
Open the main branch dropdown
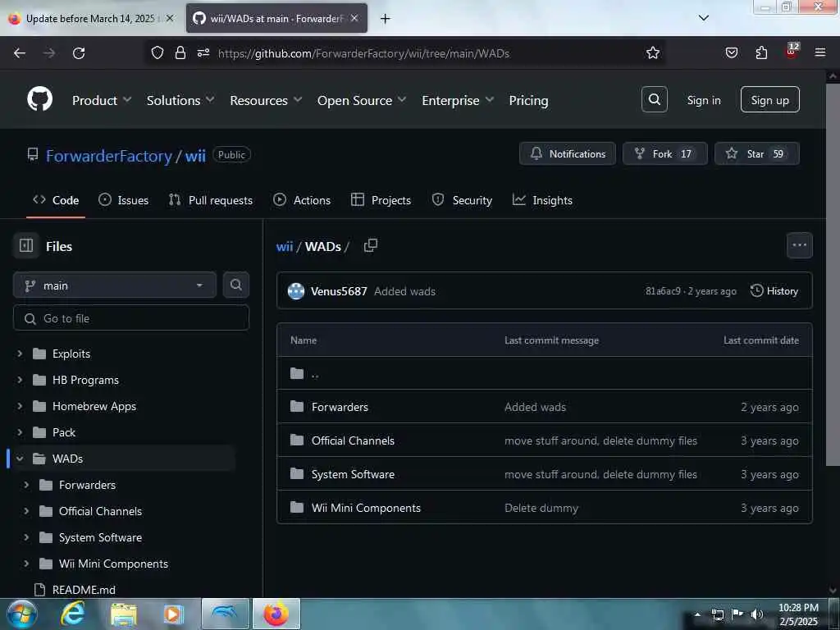[x=115, y=285]
